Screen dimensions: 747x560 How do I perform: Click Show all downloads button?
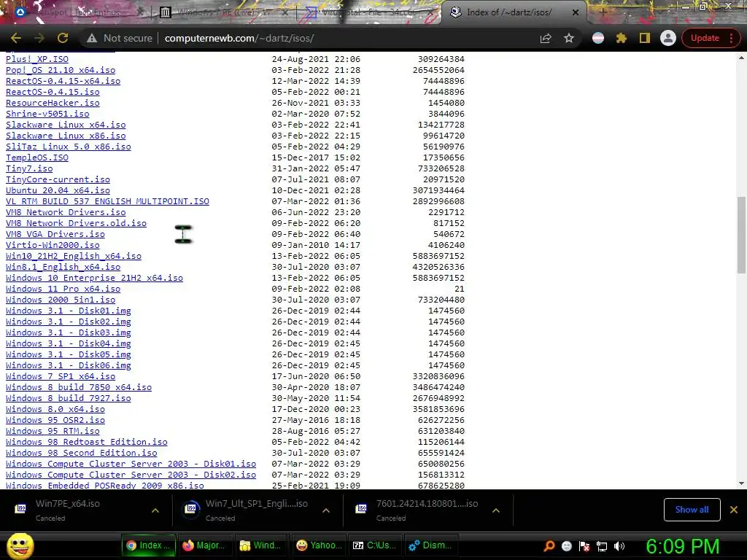tap(692, 510)
